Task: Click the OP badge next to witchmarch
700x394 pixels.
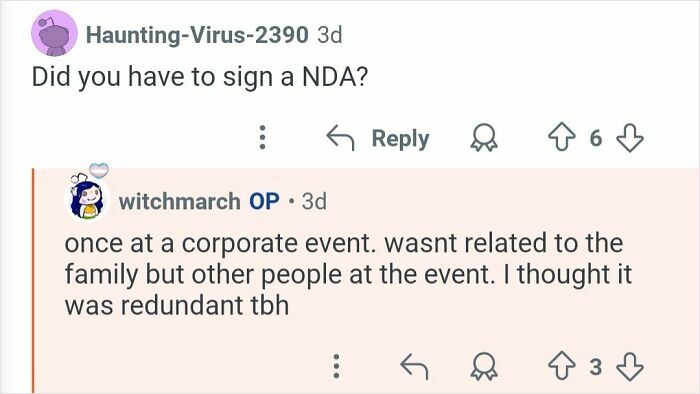Action: pyautogui.click(x=264, y=201)
